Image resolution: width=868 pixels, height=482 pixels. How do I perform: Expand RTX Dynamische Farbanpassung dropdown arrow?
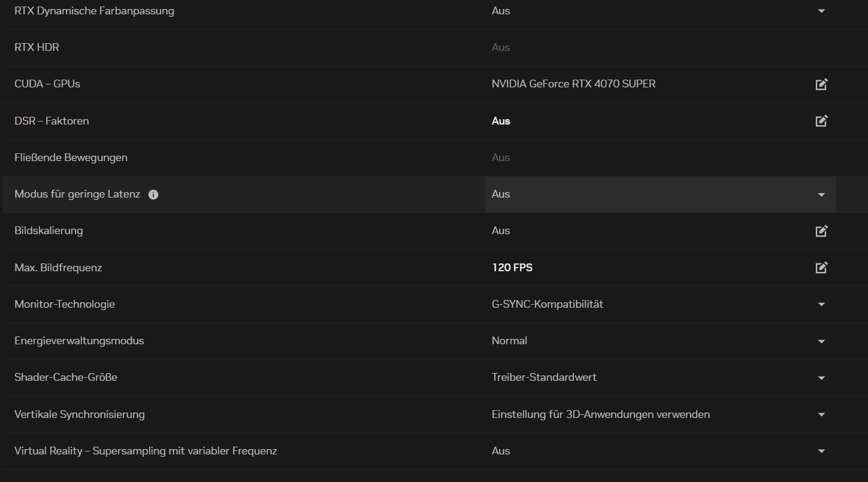click(x=821, y=11)
